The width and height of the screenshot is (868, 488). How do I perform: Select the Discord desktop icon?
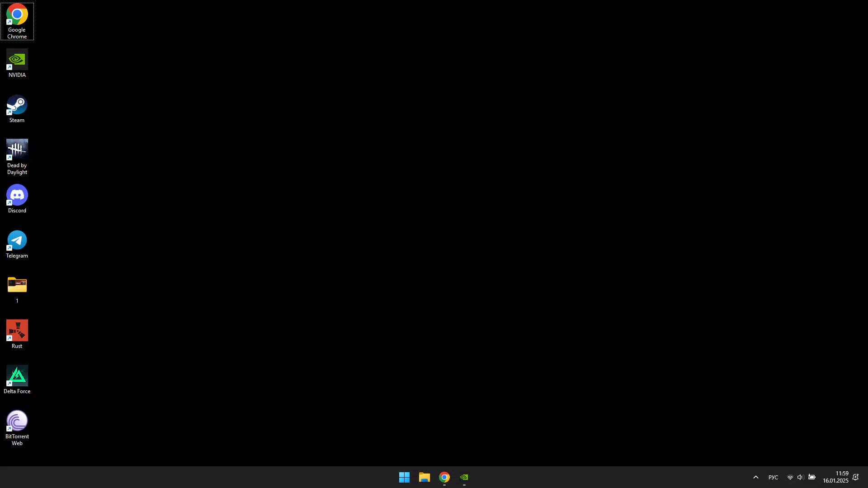point(17,199)
